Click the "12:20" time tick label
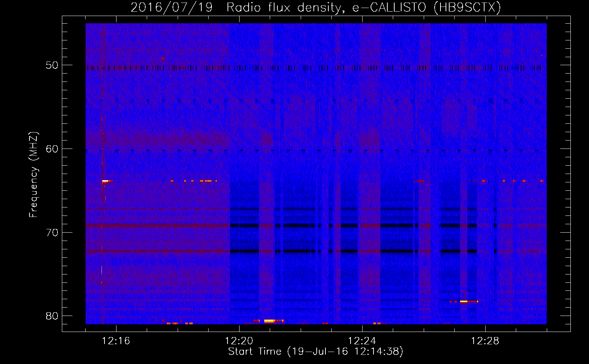 239,341
